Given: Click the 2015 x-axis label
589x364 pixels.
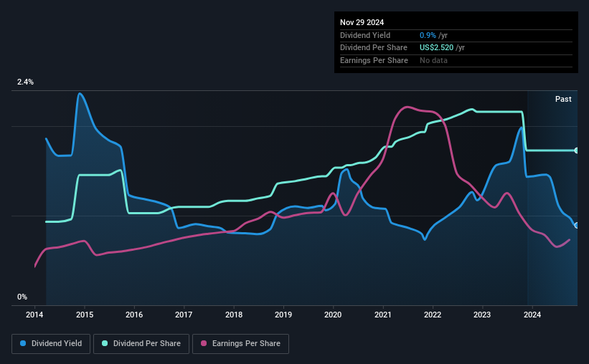Looking at the screenshot, I should coord(85,315).
